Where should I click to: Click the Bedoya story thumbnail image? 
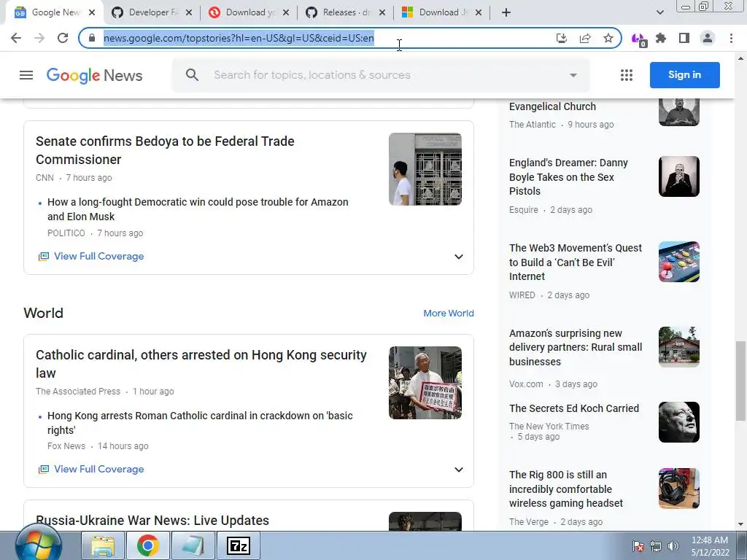(x=425, y=169)
